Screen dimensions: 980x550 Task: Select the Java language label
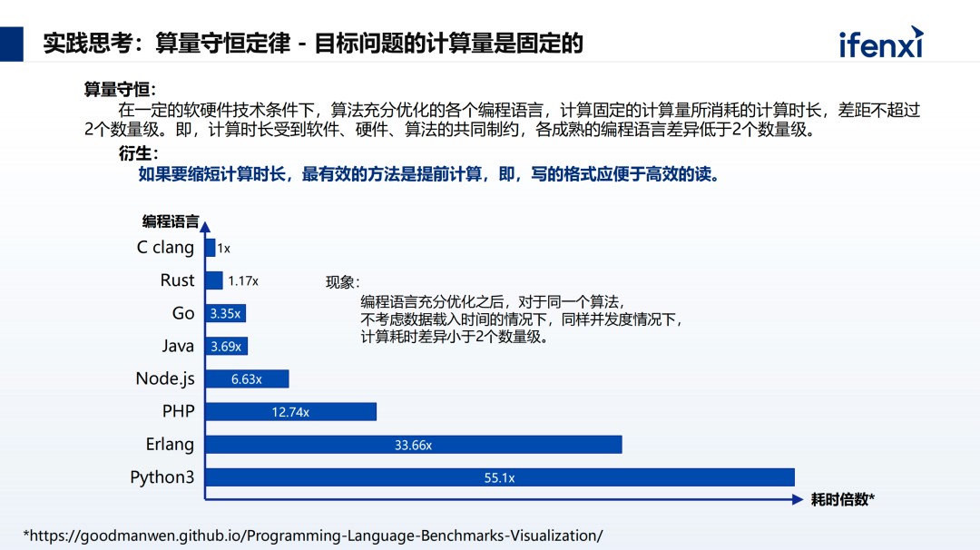(x=178, y=346)
